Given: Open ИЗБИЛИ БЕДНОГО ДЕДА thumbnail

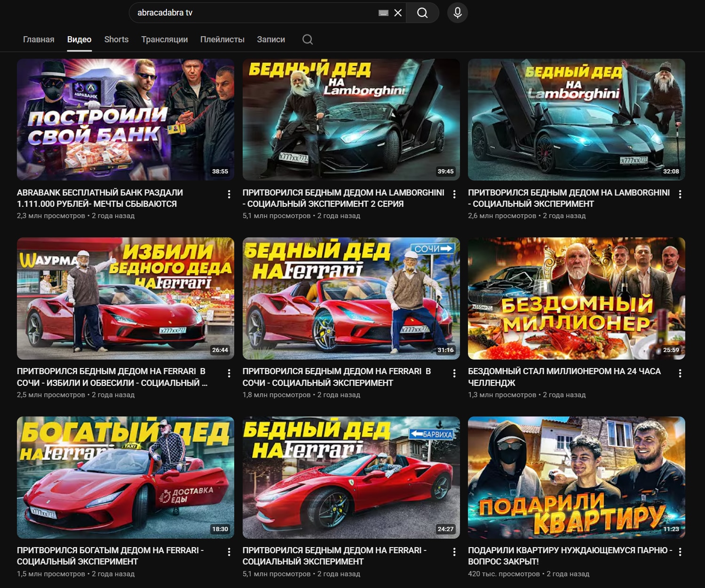Looking at the screenshot, I should pyautogui.click(x=126, y=298).
